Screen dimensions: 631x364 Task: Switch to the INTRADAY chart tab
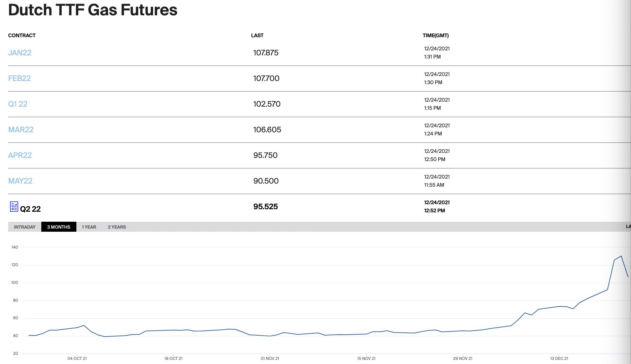(x=25, y=227)
